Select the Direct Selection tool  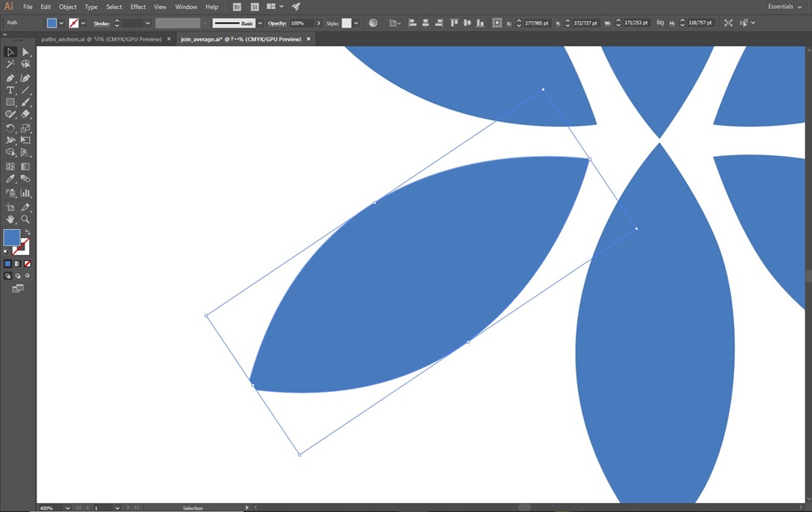(x=25, y=52)
